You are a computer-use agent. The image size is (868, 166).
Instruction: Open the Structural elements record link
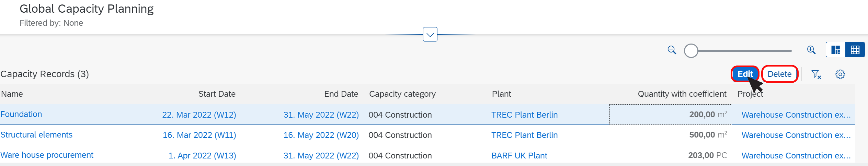tap(36, 135)
